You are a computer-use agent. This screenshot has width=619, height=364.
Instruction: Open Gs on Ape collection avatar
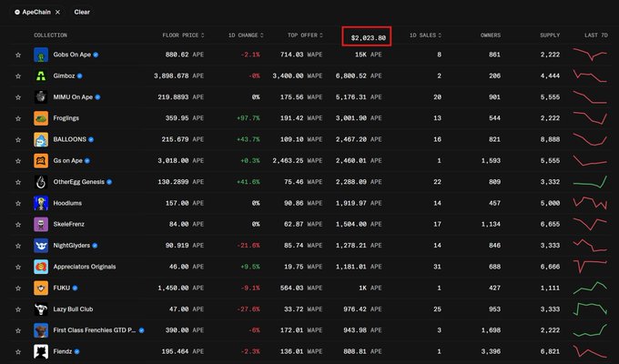pos(41,161)
